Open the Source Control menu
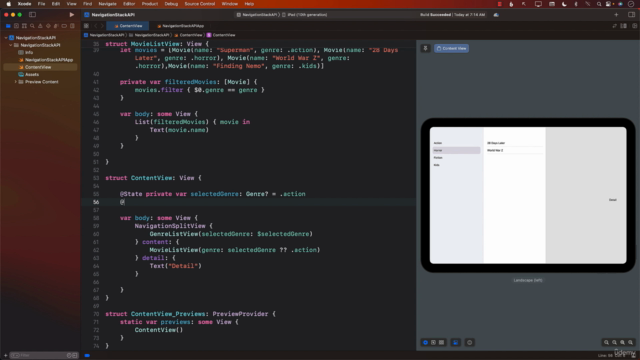640x360 pixels. (200, 4)
